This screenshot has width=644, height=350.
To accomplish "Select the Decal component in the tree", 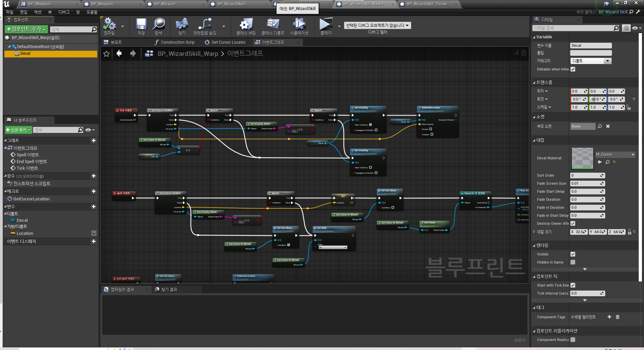I will click(x=51, y=54).
